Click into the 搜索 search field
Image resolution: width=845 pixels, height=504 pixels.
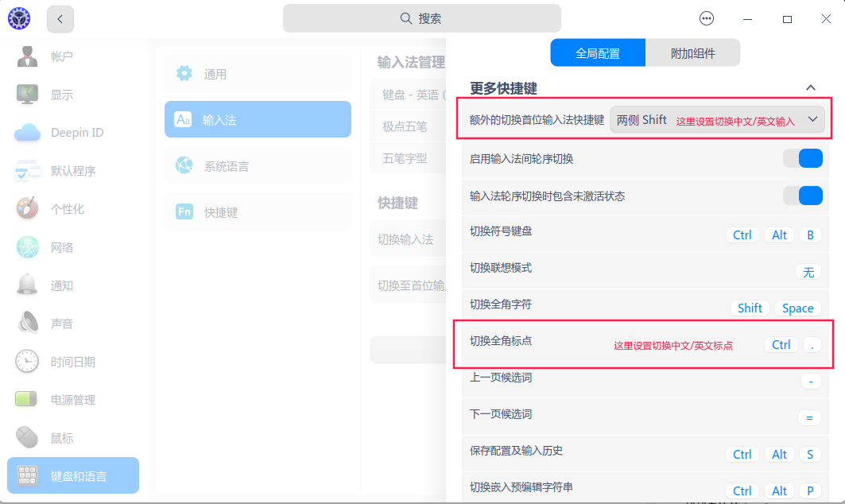[422, 18]
